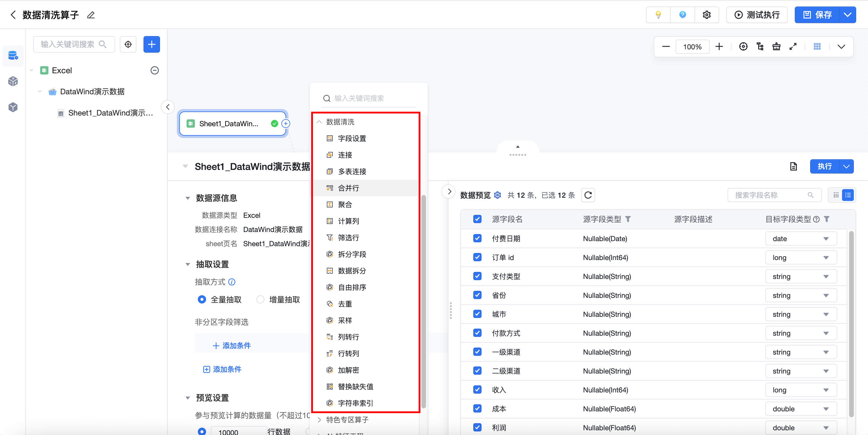The width and height of the screenshot is (868, 435).
Task: Click the edit pencil beside 数据清洗算子
Action: (91, 15)
